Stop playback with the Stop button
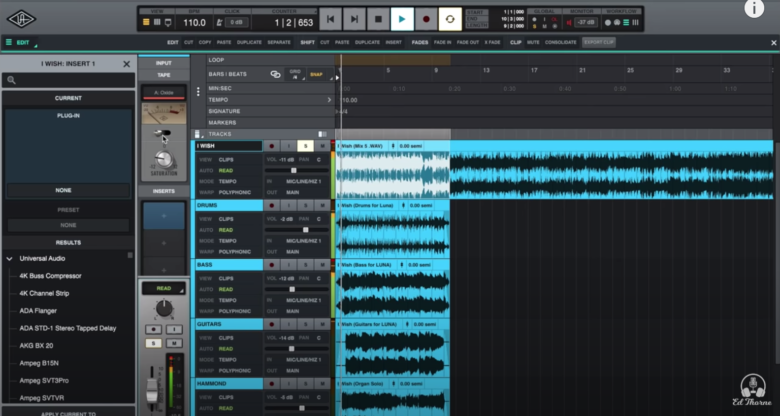This screenshot has height=416, width=780. click(x=378, y=19)
